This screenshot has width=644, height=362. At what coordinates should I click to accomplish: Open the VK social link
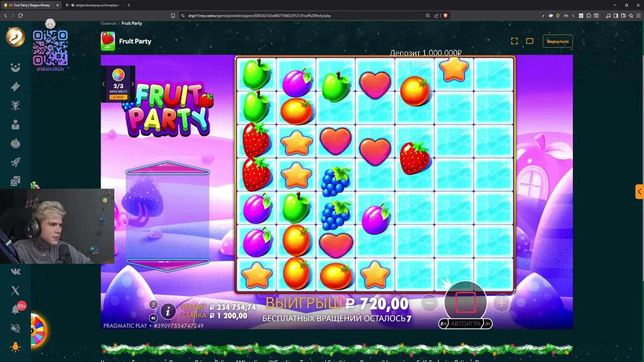coord(16,271)
